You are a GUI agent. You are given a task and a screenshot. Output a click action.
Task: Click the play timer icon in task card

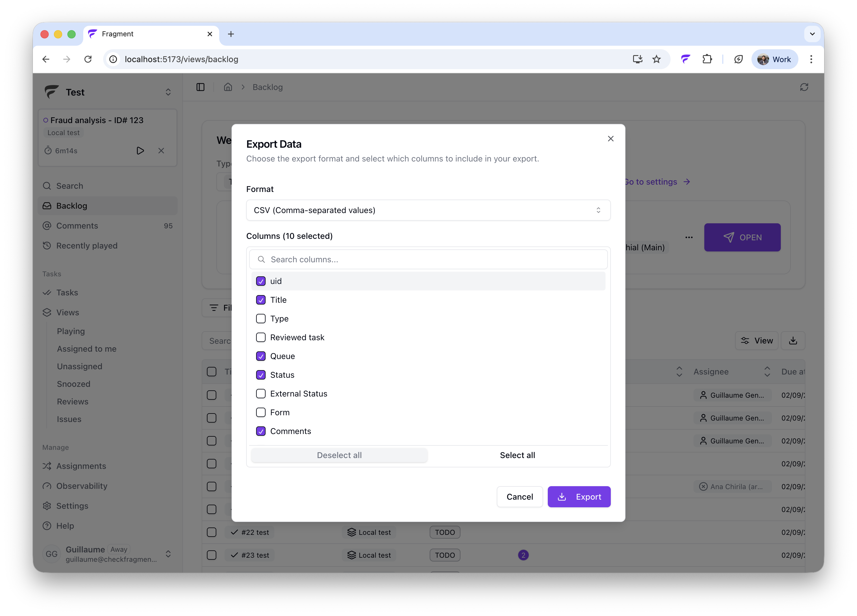coord(140,150)
